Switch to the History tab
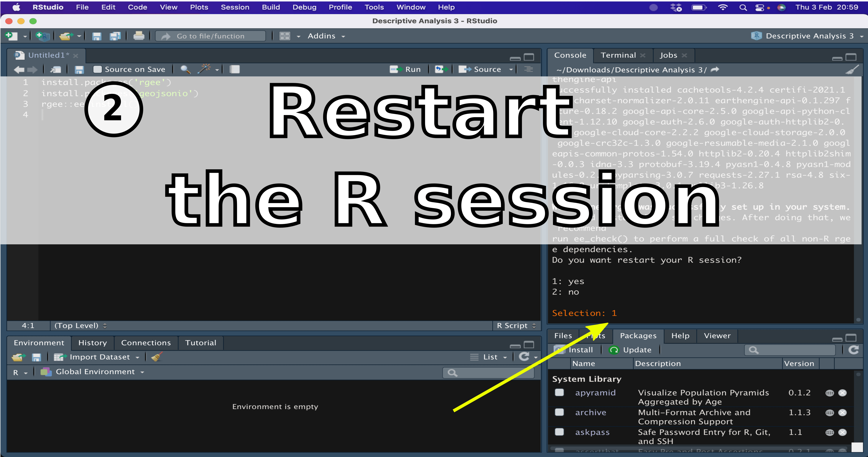Viewport: 868px width, 457px height. click(92, 343)
